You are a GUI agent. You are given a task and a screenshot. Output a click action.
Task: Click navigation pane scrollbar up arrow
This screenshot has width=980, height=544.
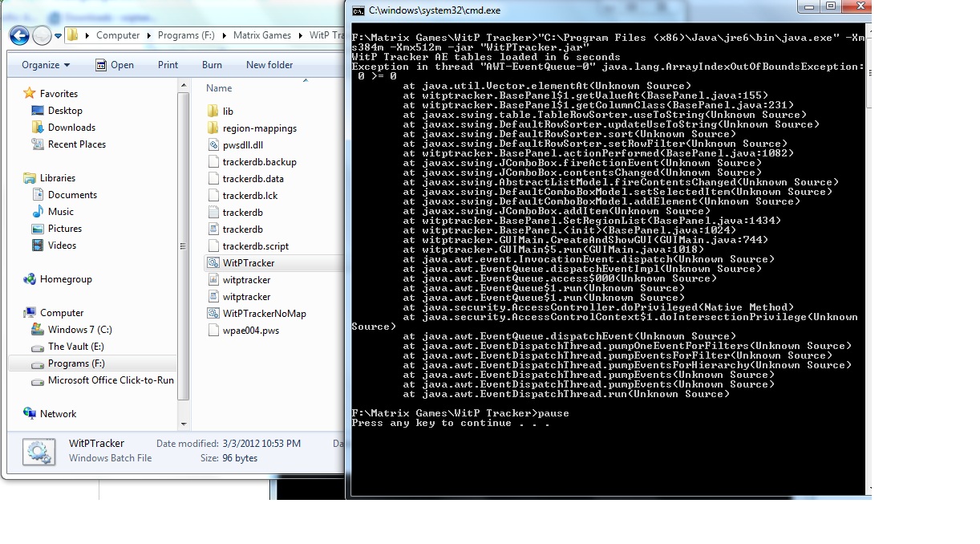click(184, 84)
